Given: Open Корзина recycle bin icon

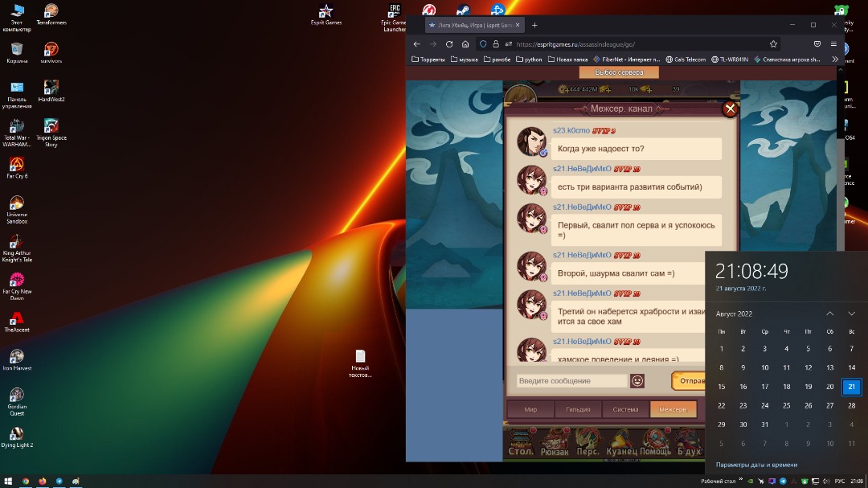Looking at the screenshot, I should [17, 52].
